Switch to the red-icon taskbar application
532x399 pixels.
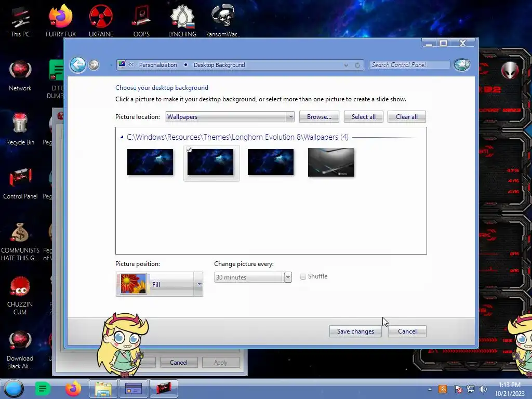pyautogui.click(x=164, y=389)
